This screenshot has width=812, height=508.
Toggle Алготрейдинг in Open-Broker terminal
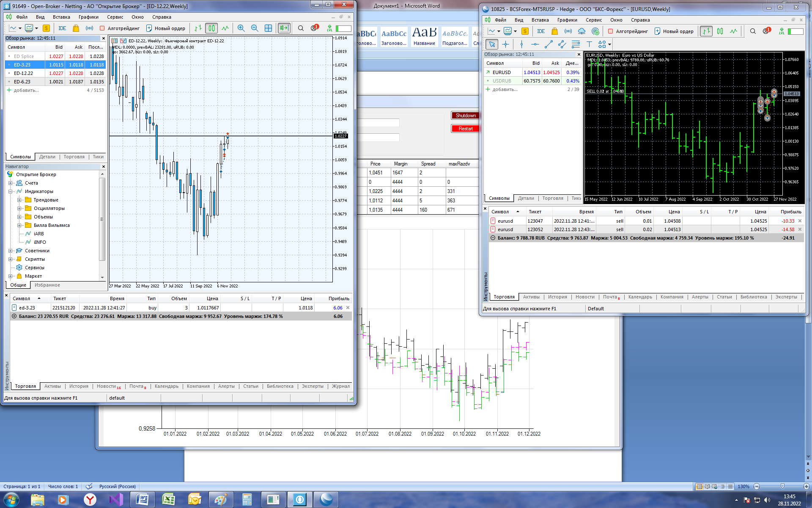(120, 28)
